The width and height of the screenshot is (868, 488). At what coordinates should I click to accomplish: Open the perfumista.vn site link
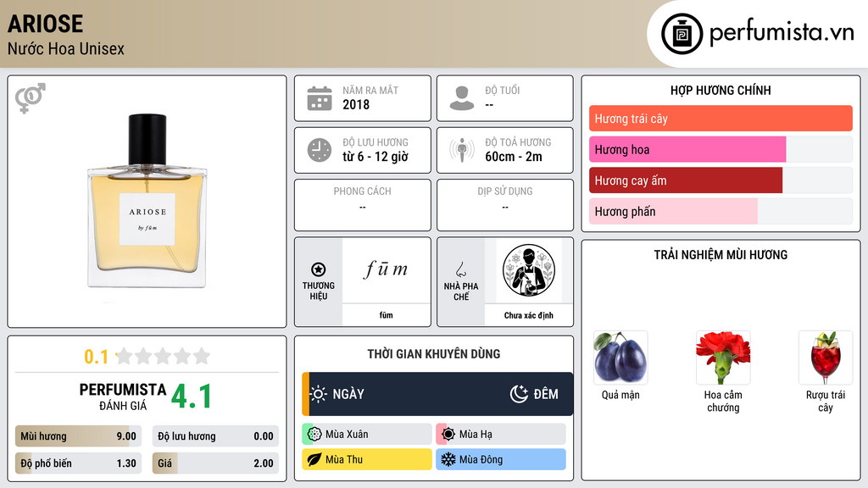tap(781, 32)
